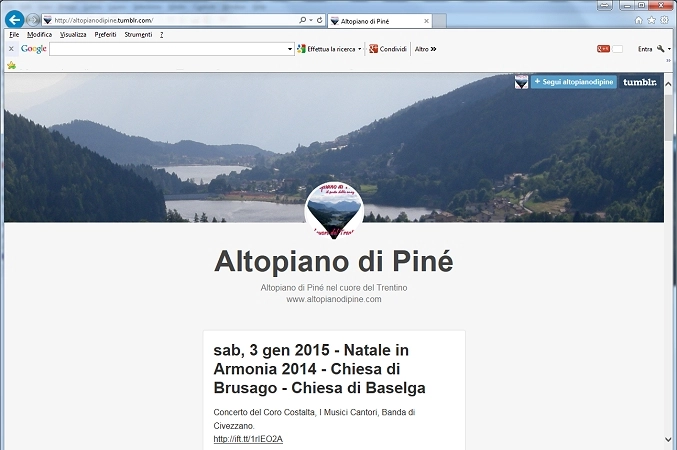The width and height of the screenshot is (677, 450).
Task: Click the round blog avatar image
Action: [x=333, y=209]
